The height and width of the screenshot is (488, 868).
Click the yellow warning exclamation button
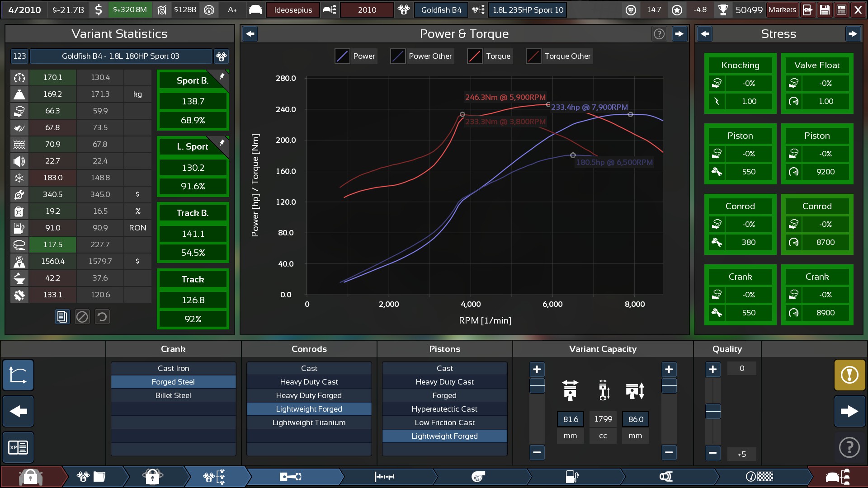[849, 375]
